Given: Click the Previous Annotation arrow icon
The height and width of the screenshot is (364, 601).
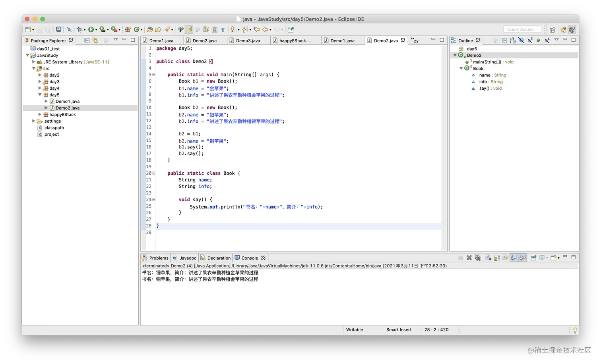Looking at the screenshot, I should (244, 29).
